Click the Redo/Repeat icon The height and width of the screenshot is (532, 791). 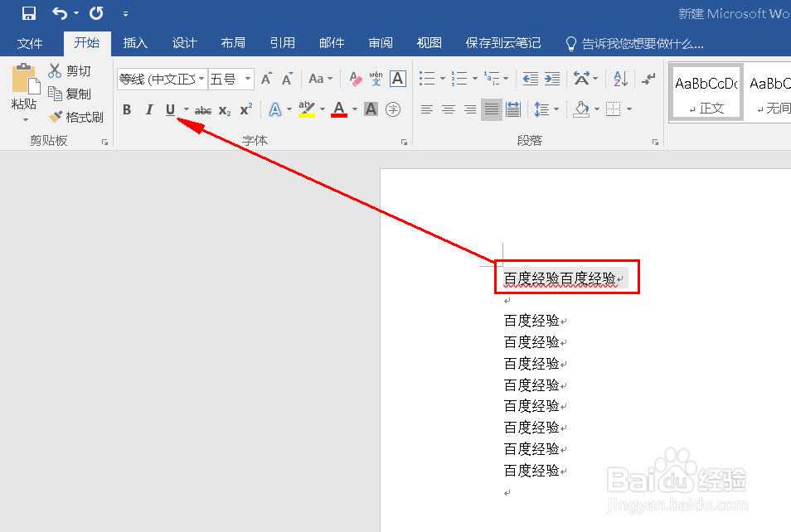click(96, 13)
